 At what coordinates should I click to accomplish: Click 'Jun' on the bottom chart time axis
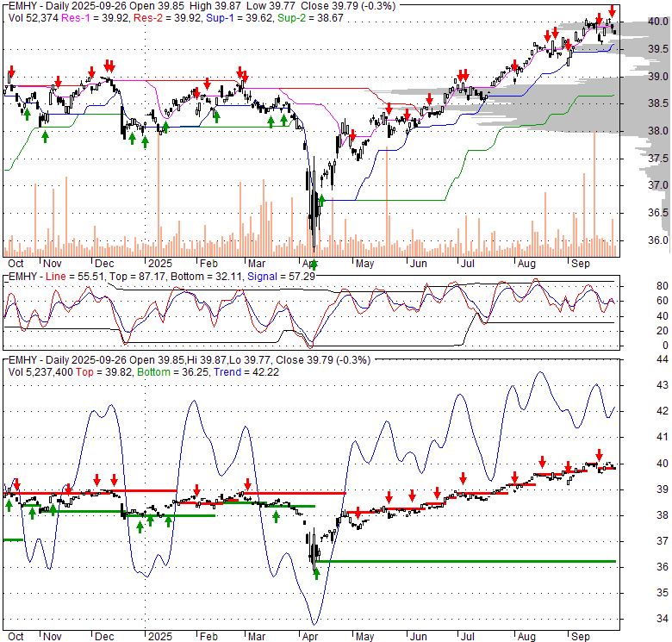[x=419, y=637]
